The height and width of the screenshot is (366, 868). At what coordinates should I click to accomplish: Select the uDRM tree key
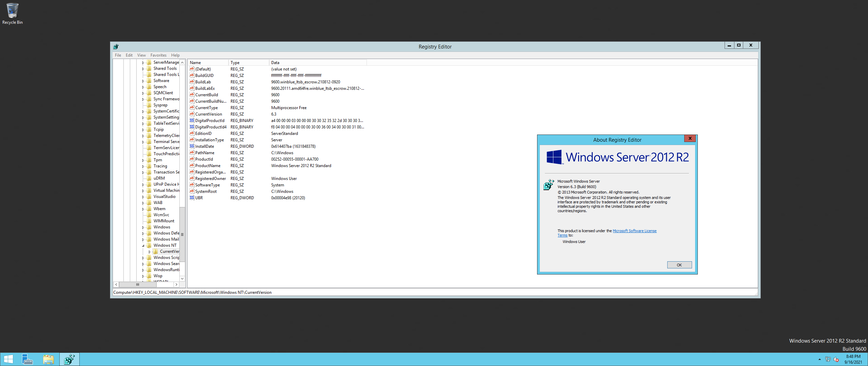click(x=159, y=178)
